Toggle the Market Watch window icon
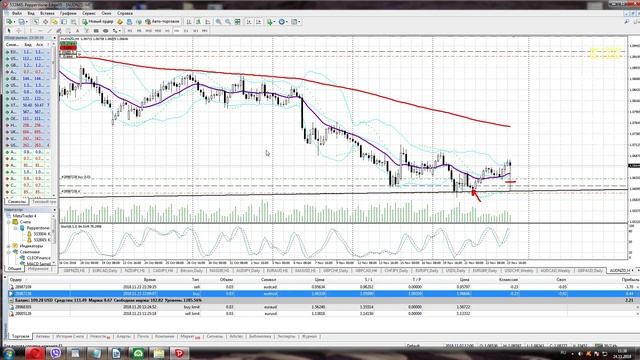Viewport: 640px width, 360px height. (x=36, y=22)
